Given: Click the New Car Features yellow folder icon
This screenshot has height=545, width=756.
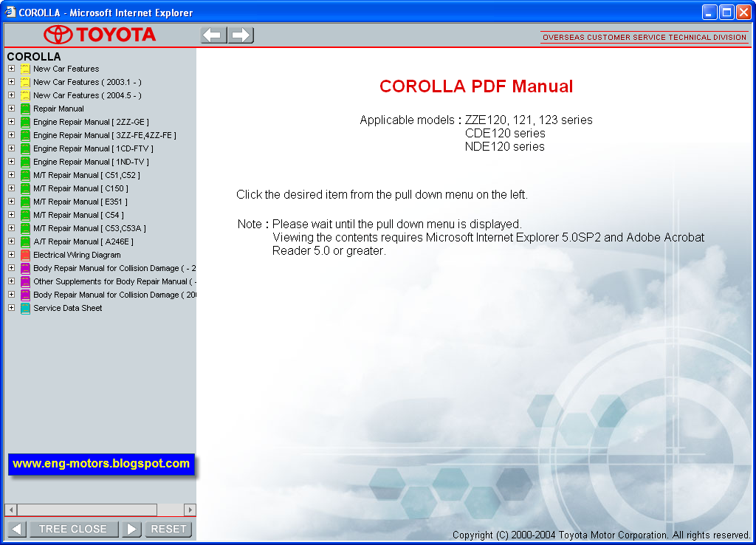Looking at the screenshot, I should click(24, 69).
